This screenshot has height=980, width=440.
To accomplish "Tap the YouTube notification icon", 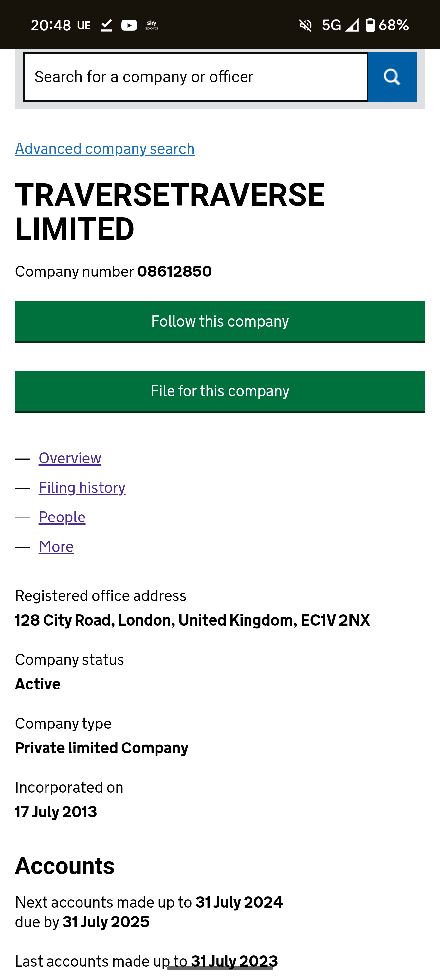I will (129, 26).
